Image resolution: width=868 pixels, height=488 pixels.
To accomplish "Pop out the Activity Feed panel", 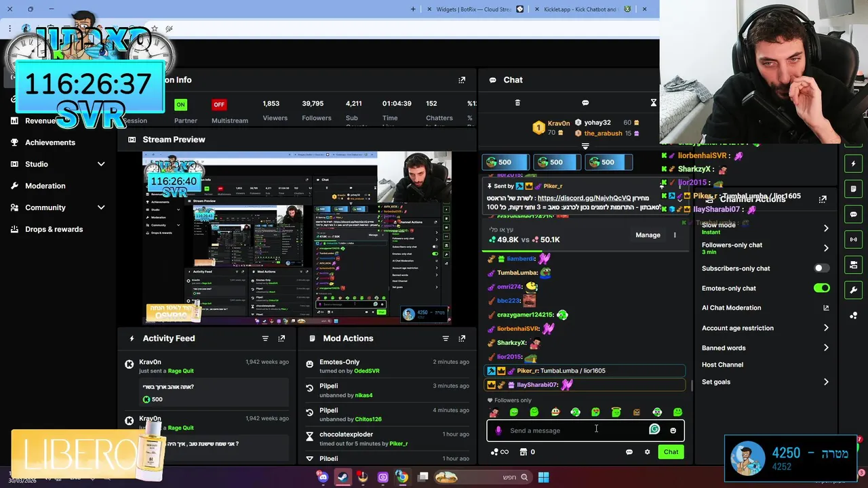I will click(281, 338).
